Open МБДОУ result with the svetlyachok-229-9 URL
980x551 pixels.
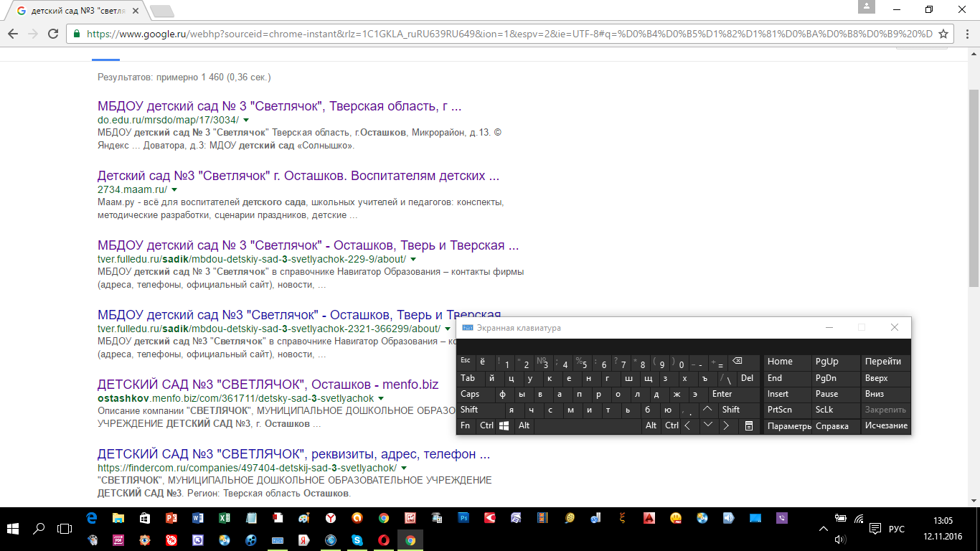tap(308, 245)
